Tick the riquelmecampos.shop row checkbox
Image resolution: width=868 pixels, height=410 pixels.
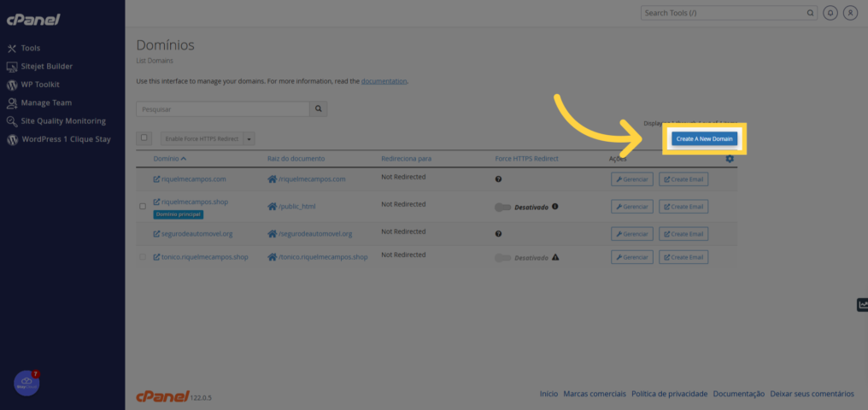143,207
